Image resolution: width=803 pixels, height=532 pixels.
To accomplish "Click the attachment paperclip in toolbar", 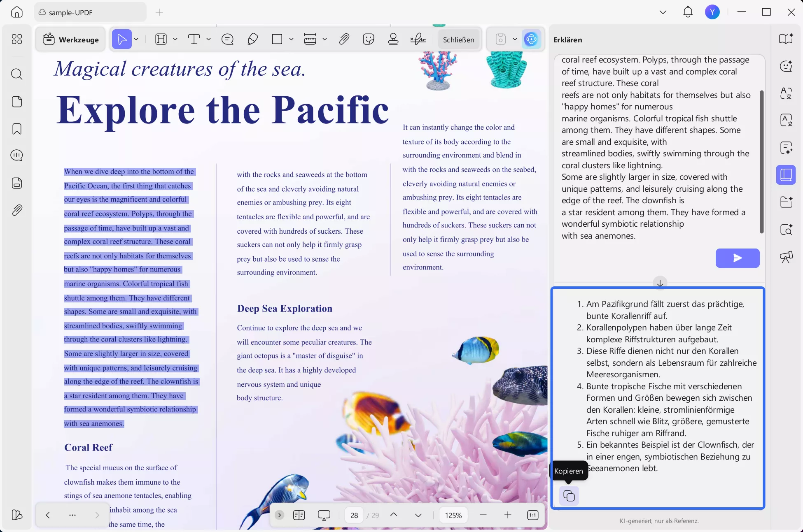I will tap(344, 39).
